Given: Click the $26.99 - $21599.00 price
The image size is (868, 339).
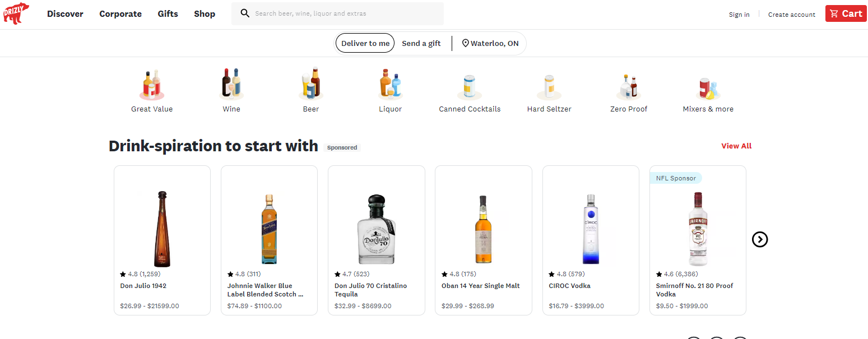Looking at the screenshot, I should [150, 306].
